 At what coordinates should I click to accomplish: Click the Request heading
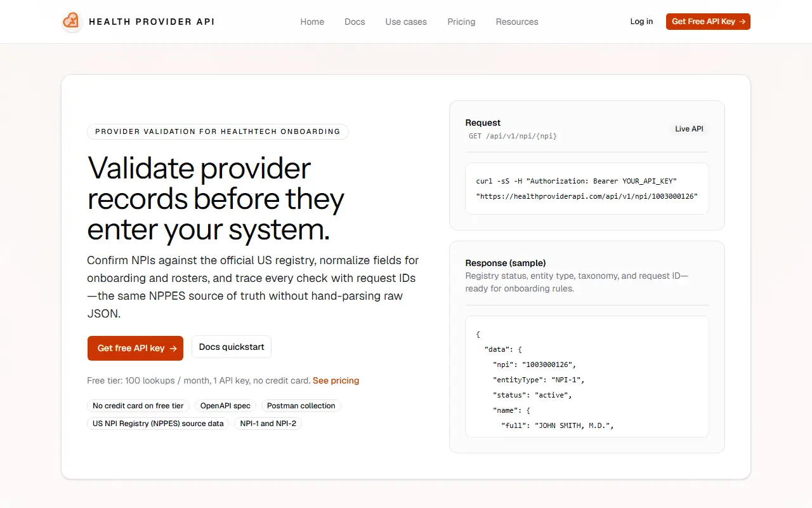pos(483,123)
